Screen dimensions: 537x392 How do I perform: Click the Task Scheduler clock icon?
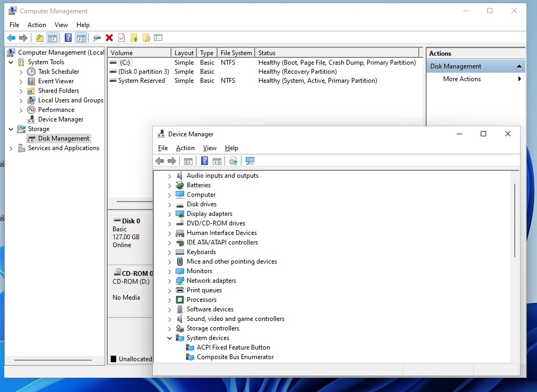pos(31,72)
